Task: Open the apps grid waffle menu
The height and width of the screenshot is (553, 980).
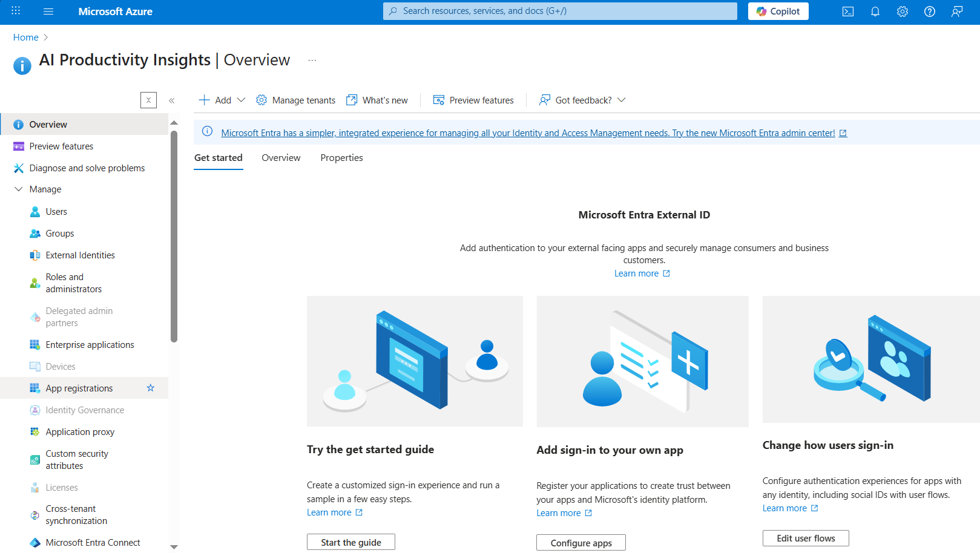Action: (x=16, y=11)
